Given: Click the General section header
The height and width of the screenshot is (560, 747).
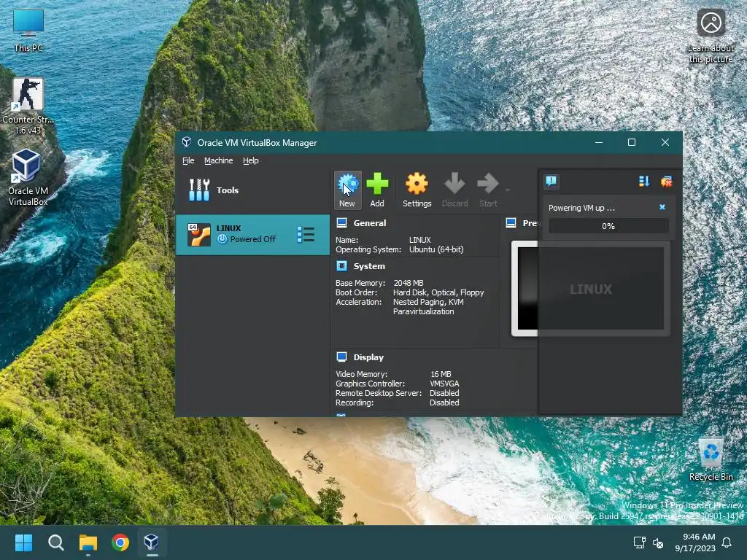Looking at the screenshot, I should pyautogui.click(x=370, y=223).
